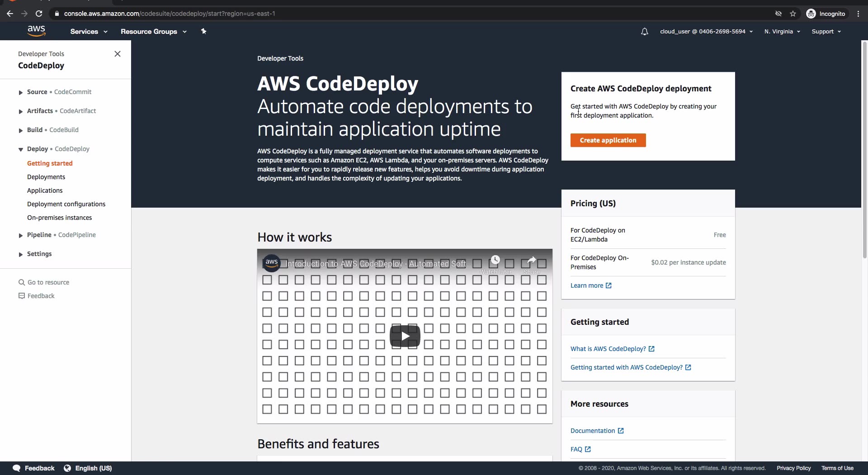The image size is (868, 475).
Task: Click the Go to resource search field
Action: coord(48,282)
